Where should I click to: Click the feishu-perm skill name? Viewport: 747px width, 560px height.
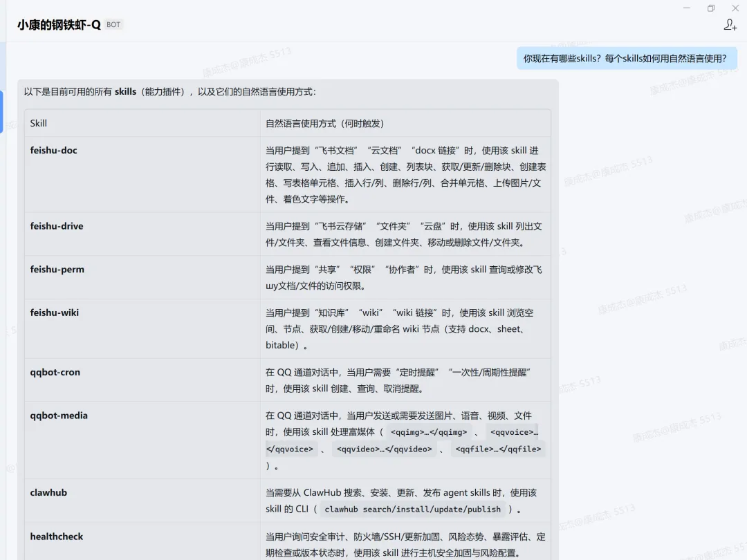57,270
